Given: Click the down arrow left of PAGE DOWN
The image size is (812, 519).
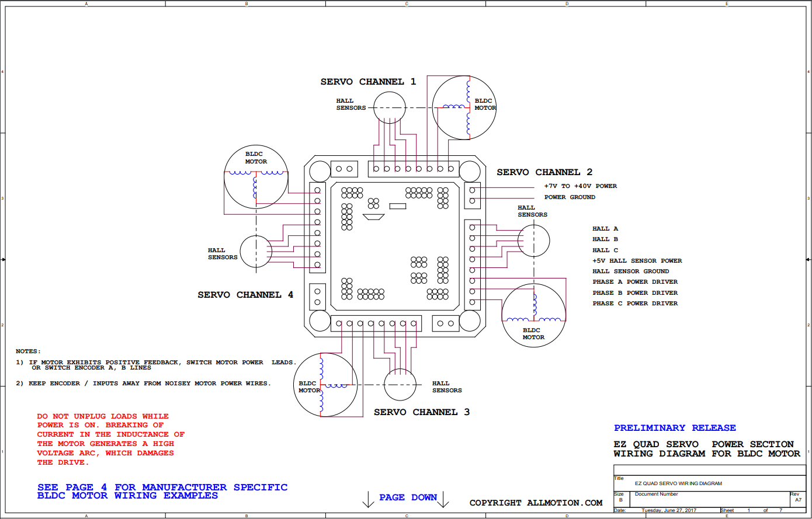Looking at the screenshot, I should coord(368,499).
